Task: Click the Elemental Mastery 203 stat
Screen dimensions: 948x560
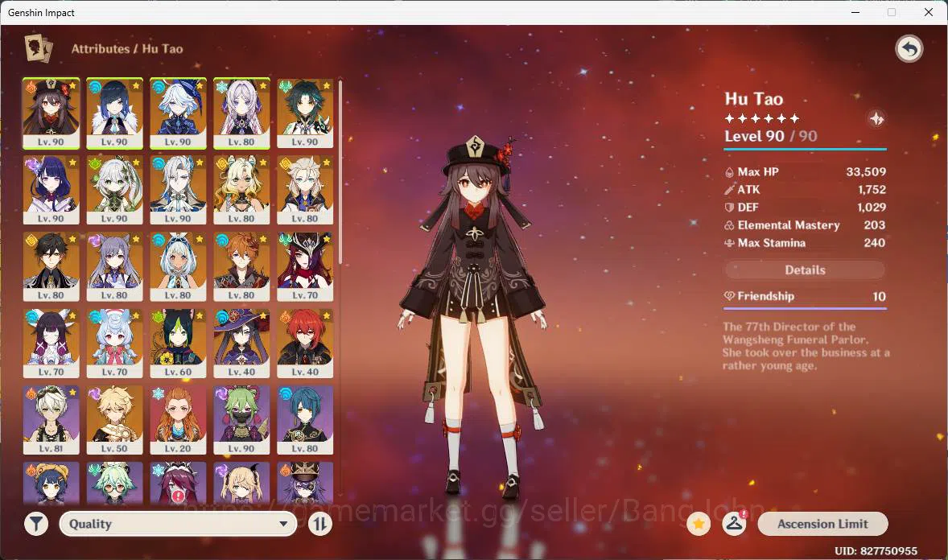Action: [805, 225]
